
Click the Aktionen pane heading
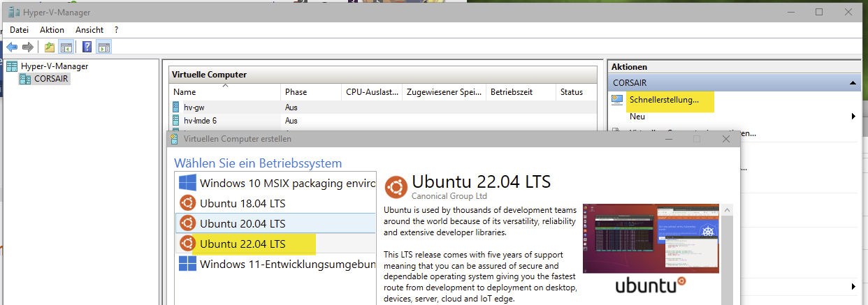coord(630,67)
